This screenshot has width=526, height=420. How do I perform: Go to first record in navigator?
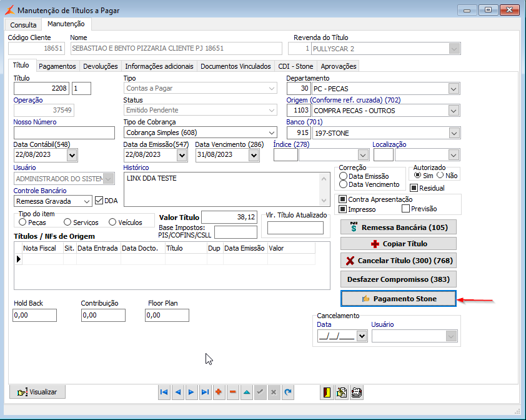tap(164, 392)
